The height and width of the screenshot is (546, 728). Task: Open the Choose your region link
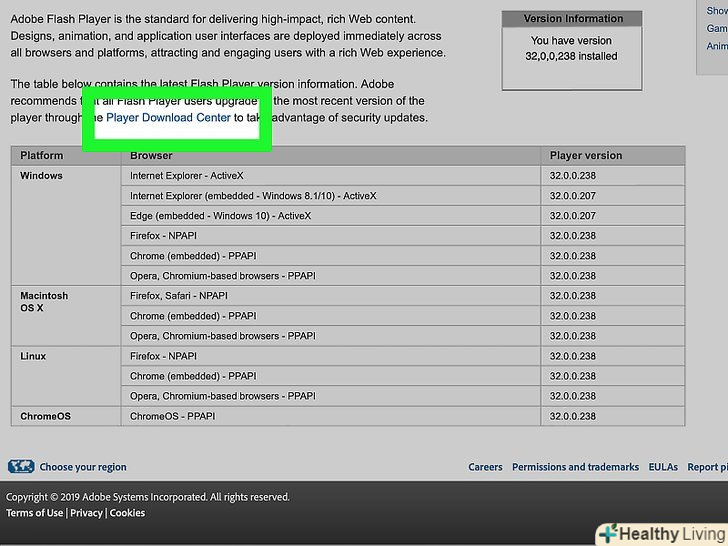[x=83, y=467]
